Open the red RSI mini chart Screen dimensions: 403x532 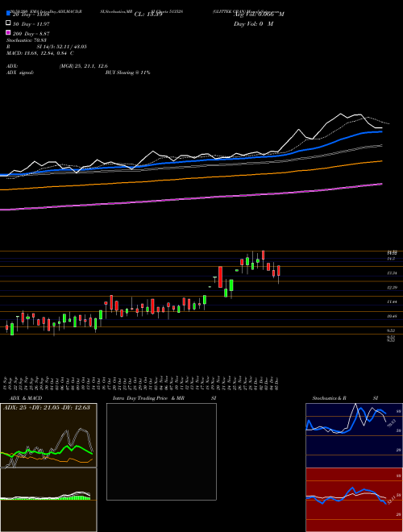[x=354, y=500]
